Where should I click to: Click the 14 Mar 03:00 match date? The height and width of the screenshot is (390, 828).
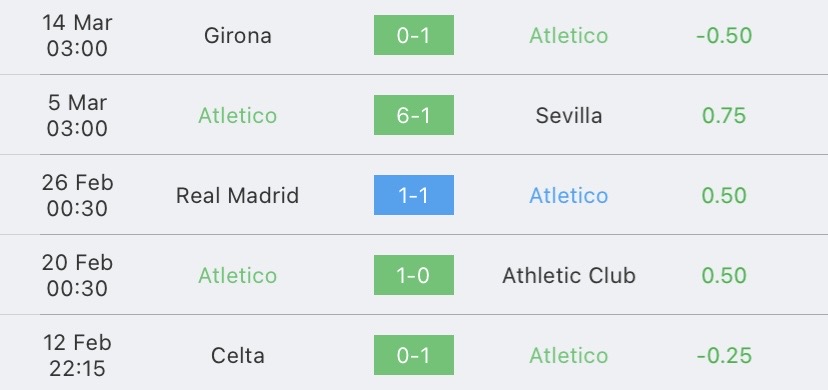coord(77,35)
